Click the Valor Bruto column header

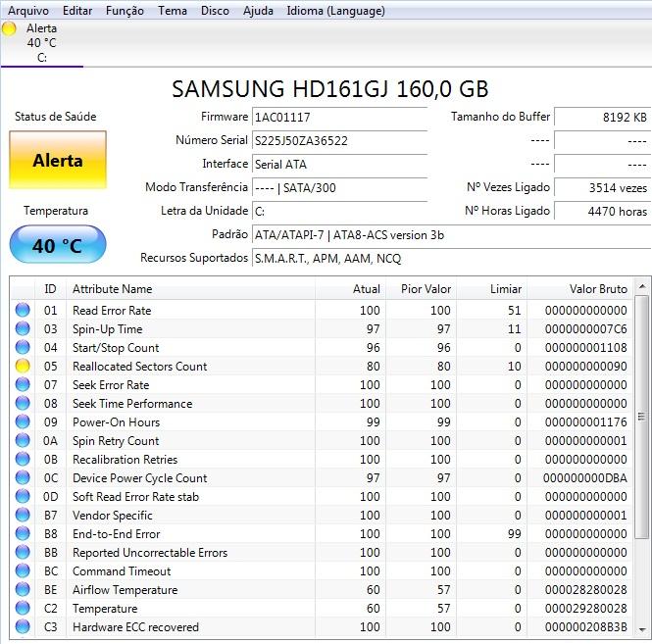pos(580,289)
